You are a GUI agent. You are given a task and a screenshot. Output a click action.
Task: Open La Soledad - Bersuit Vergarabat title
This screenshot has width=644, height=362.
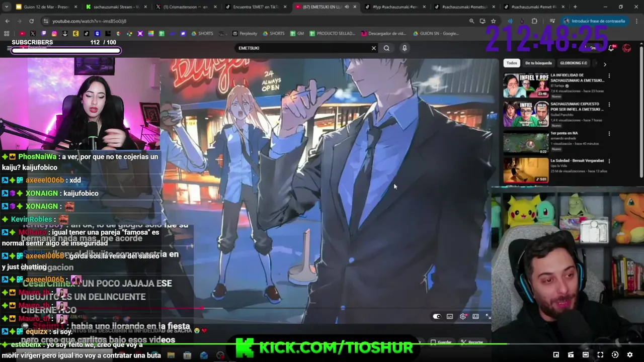pos(577,161)
